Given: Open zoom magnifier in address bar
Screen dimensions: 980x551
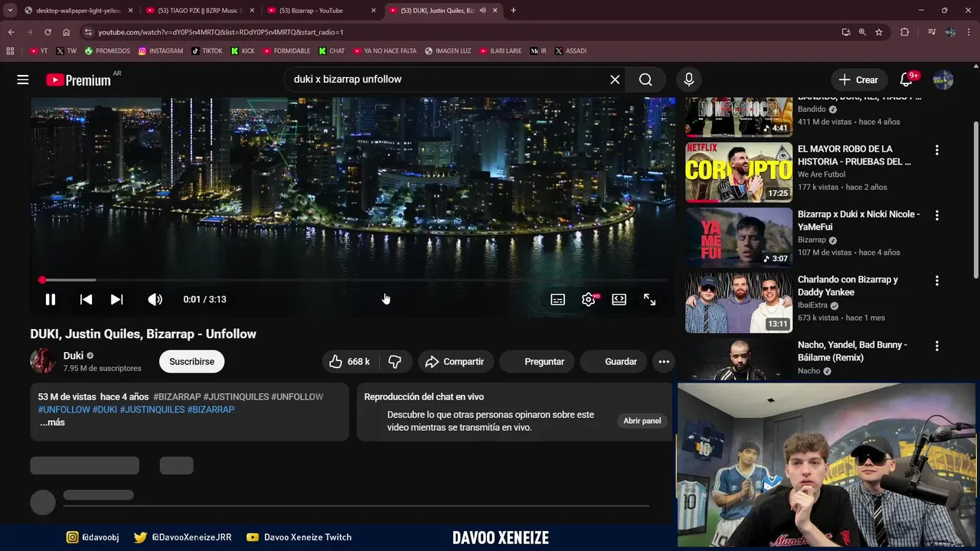Looking at the screenshot, I should tap(862, 32).
